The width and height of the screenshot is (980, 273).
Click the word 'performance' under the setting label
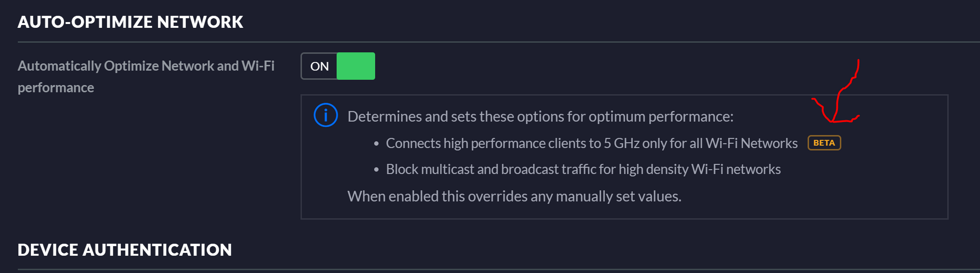[x=56, y=88]
